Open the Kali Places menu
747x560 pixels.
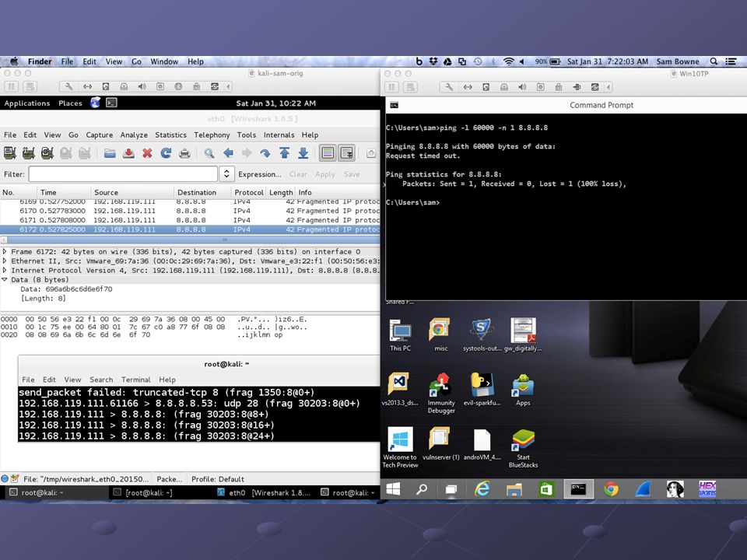71,103
